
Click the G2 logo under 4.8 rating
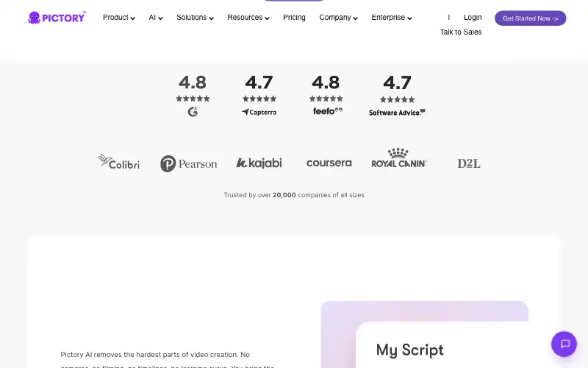point(193,112)
